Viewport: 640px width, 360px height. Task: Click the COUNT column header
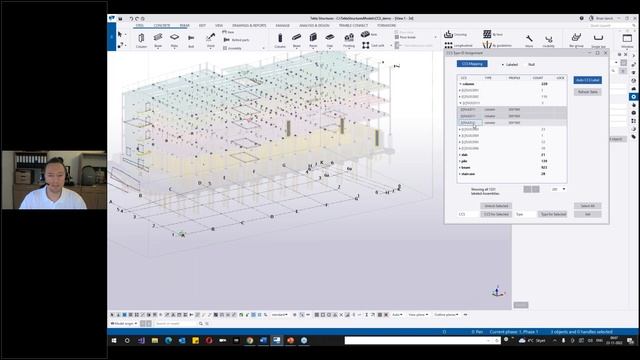[538, 78]
